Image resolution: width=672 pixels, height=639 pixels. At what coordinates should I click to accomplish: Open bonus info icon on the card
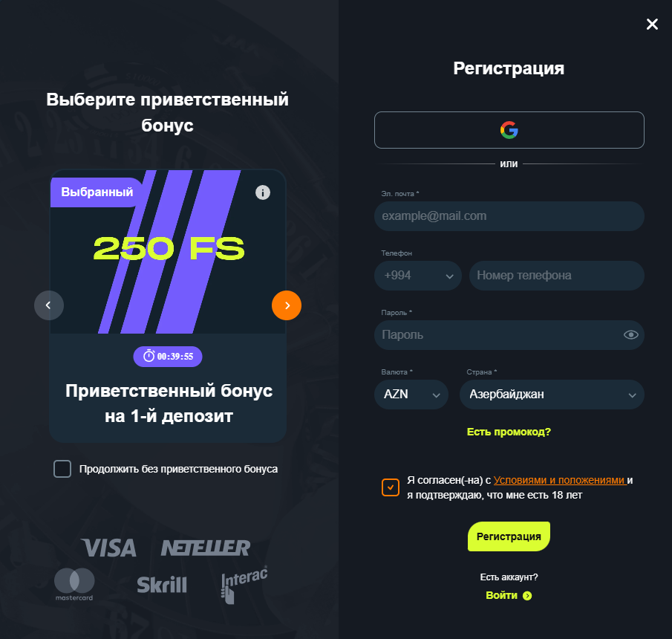pos(263,192)
